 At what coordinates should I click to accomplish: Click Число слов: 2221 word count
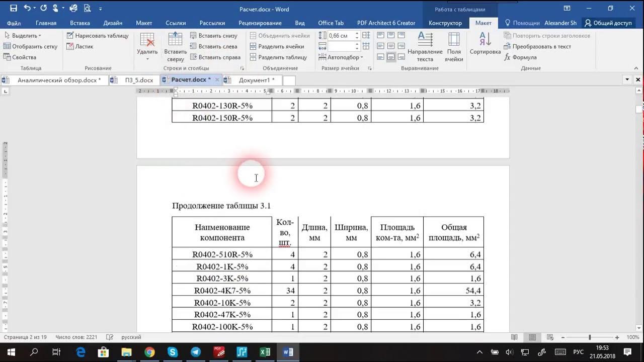click(x=76, y=337)
